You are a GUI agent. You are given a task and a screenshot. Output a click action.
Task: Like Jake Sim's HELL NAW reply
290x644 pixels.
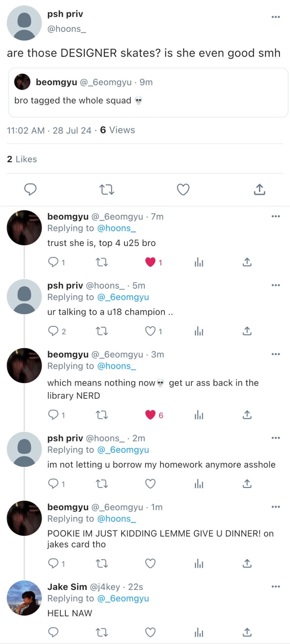tap(150, 633)
